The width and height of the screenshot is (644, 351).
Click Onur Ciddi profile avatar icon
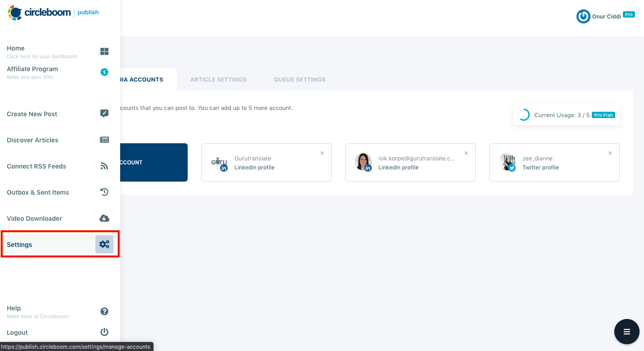tap(583, 17)
